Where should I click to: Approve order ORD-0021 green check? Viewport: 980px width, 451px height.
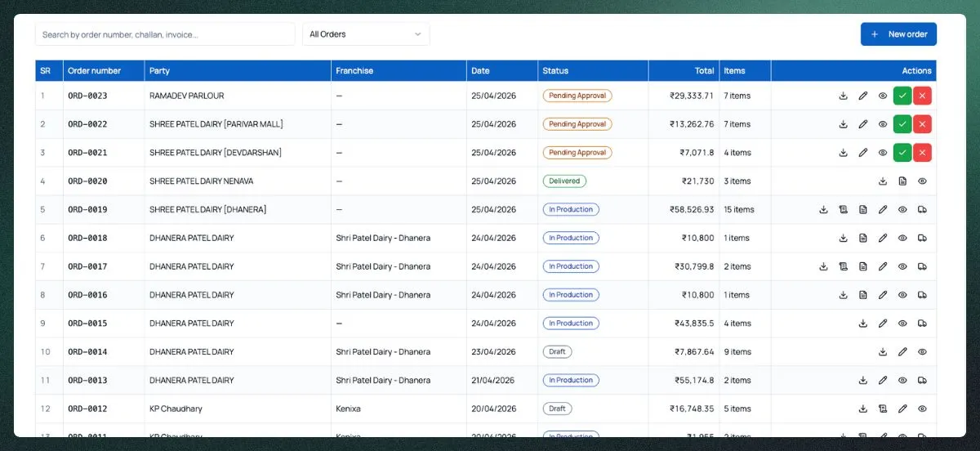point(902,153)
